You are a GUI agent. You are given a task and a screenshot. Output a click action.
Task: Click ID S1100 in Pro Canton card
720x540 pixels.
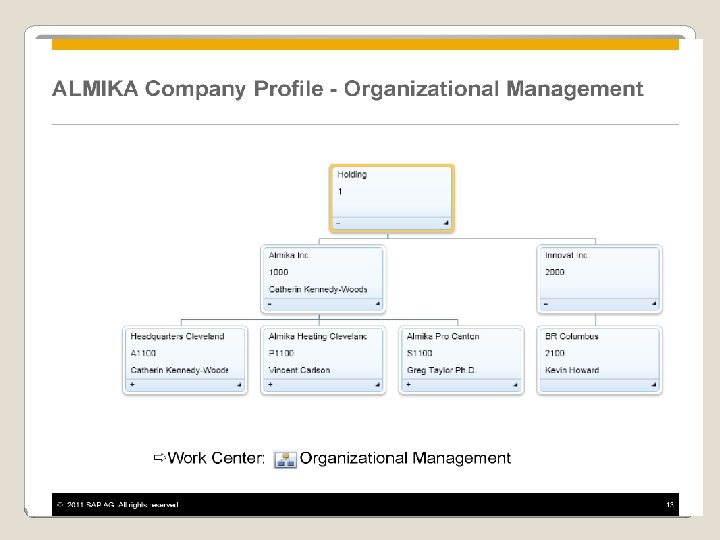tap(419, 353)
